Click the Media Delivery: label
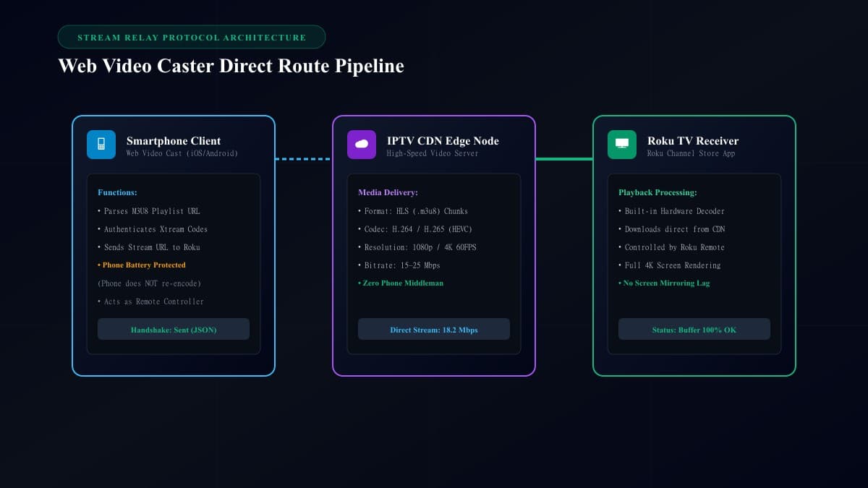The width and height of the screenshot is (868, 488). (x=388, y=192)
